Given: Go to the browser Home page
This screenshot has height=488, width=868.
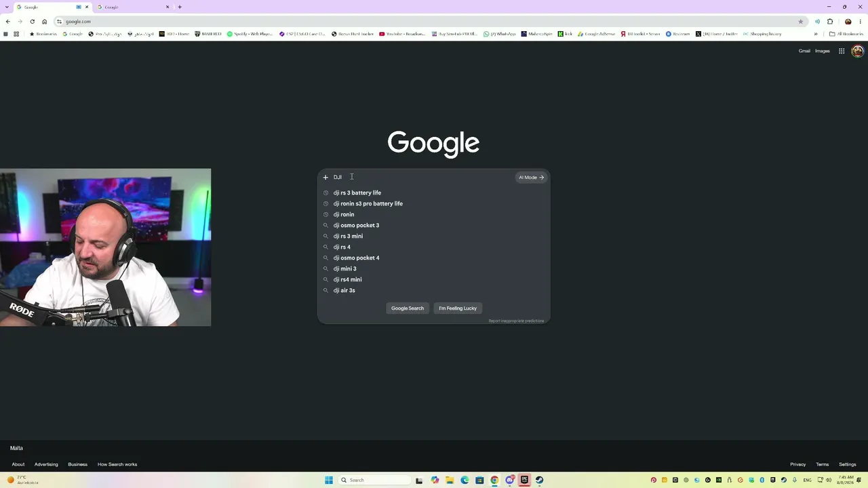Looking at the screenshot, I should [45, 22].
